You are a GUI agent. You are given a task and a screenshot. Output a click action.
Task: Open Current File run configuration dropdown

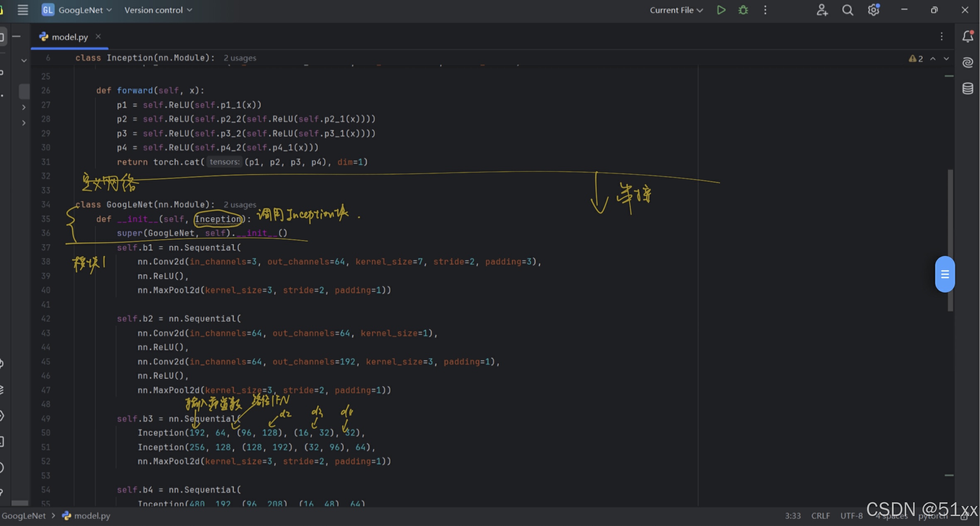pyautogui.click(x=676, y=10)
